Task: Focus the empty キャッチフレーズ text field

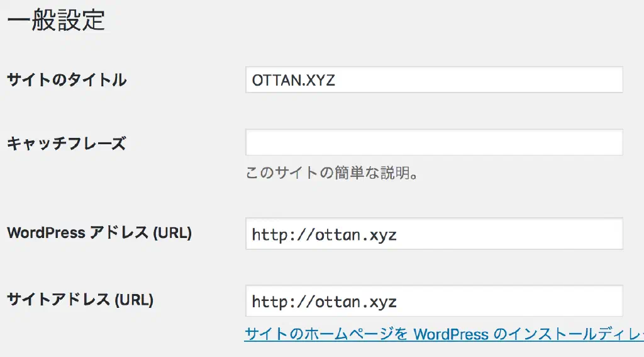Action: click(x=434, y=143)
